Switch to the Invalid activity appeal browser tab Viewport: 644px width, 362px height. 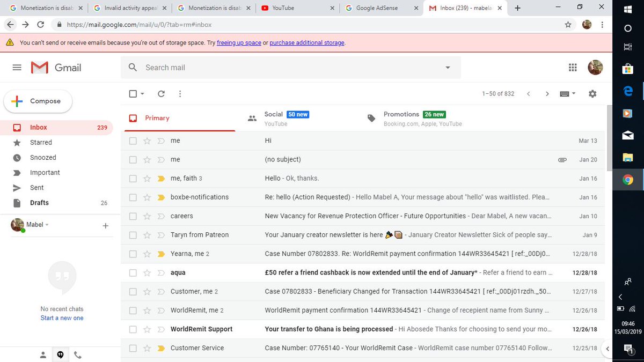click(x=129, y=8)
